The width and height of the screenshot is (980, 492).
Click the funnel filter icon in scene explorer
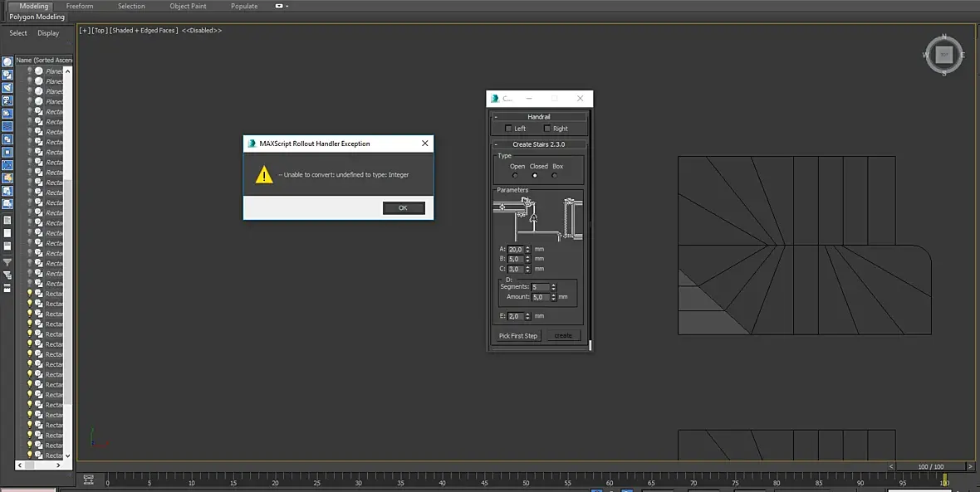(x=7, y=261)
